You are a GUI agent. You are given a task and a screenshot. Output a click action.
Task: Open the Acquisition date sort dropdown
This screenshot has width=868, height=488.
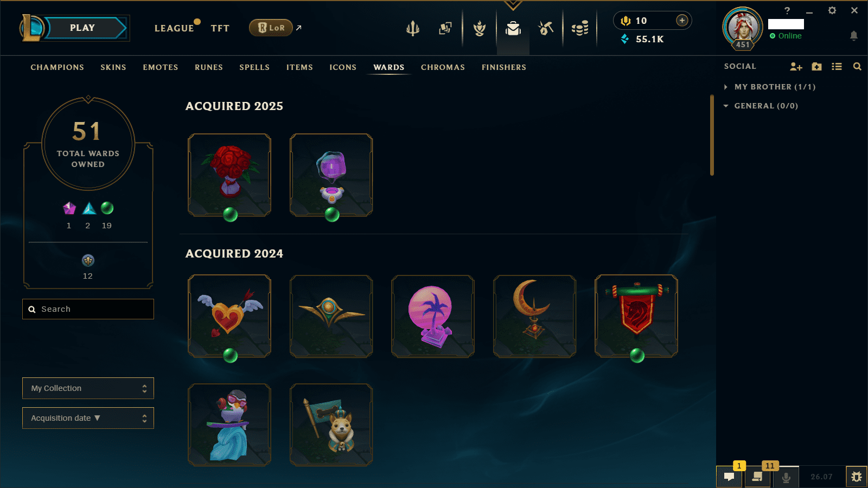click(x=88, y=418)
